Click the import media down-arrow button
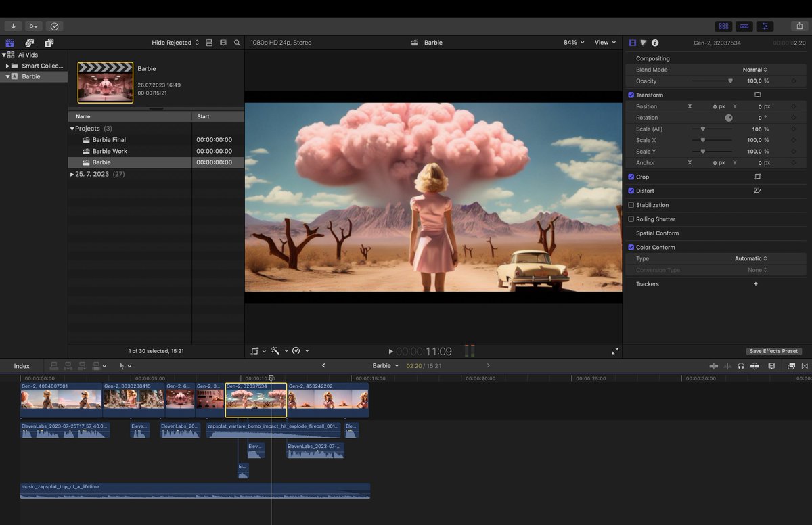 click(x=13, y=26)
